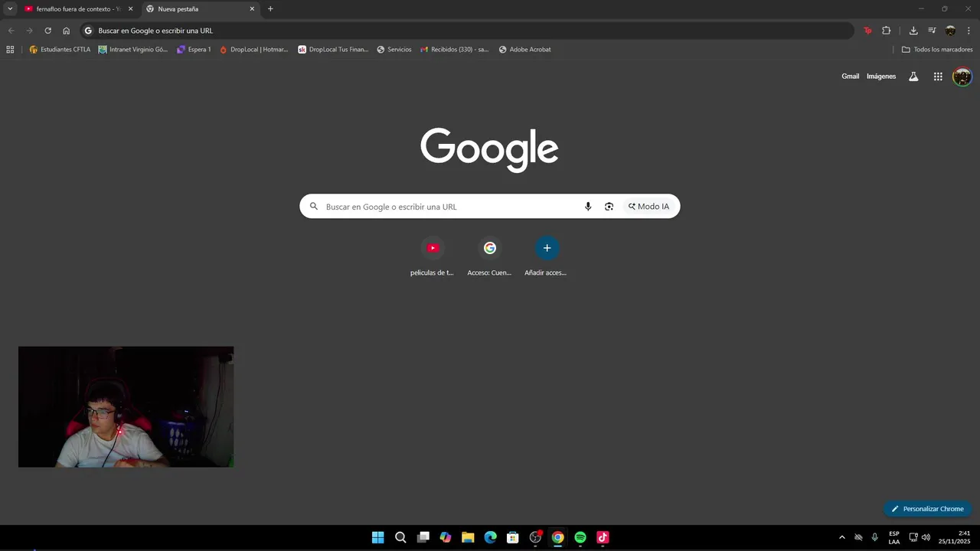Open Task View in taskbar

tap(423, 537)
